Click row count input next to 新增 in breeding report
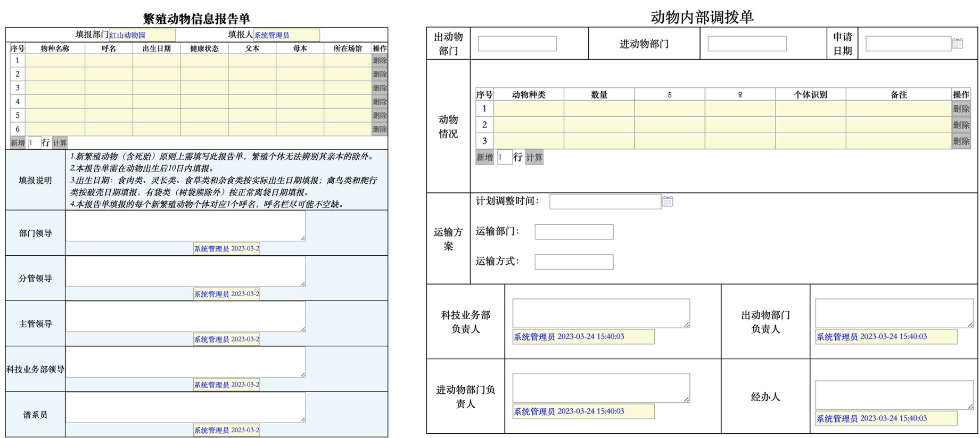980x438 pixels. (x=34, y=143)
